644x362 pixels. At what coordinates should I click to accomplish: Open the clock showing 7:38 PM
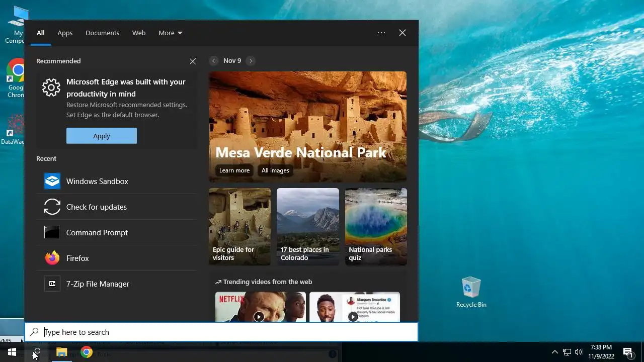tap(601, 352)
